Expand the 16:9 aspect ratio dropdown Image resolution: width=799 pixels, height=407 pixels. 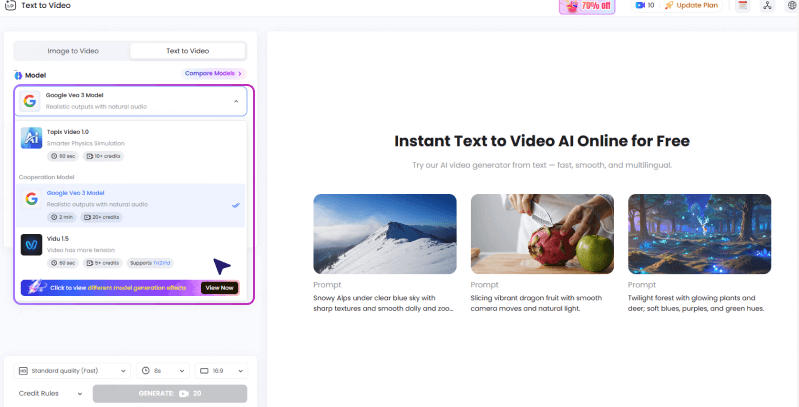pos(220,369)
